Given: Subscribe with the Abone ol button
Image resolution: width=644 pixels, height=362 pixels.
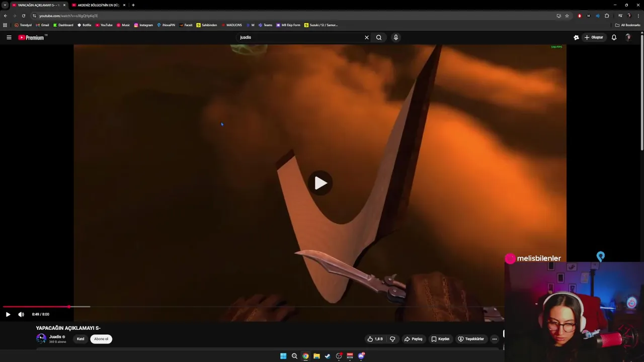Looking at the screenshot, I should coord(101,339).
